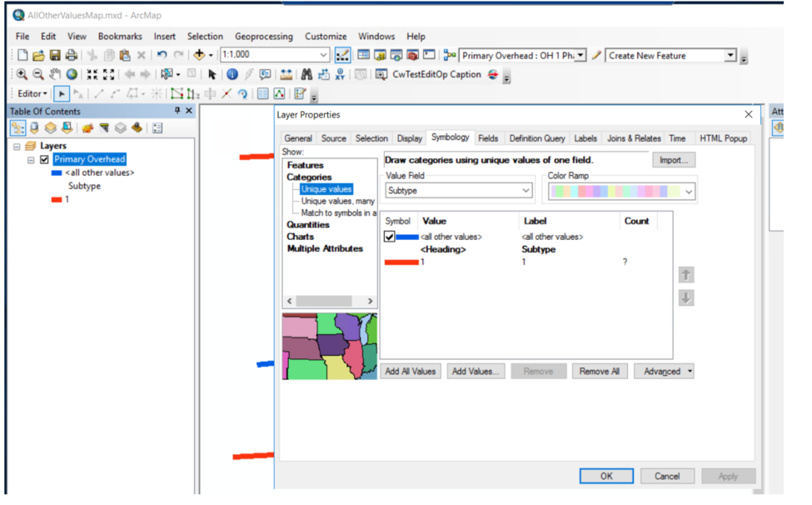The height and width of the screenshot is (505, 812).
Task: Zoom to Full Extent globe icon
Action: [x=72, y=75]
